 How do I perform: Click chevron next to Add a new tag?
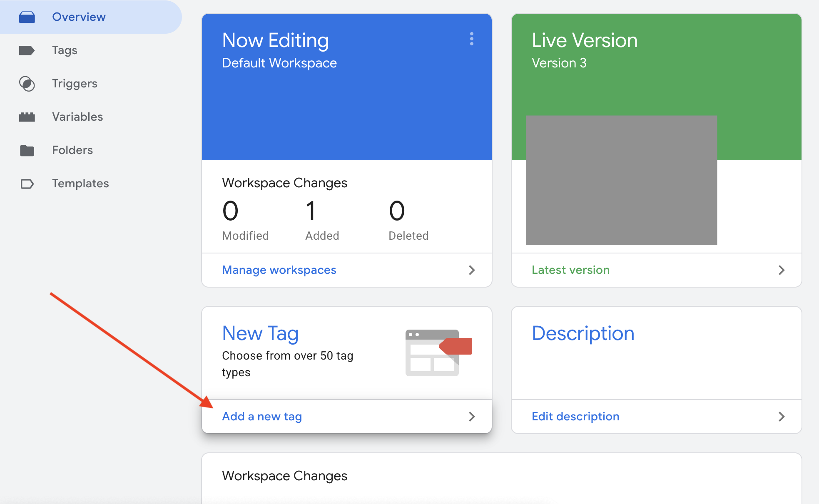pyautogui.click(x=471, y=417)
